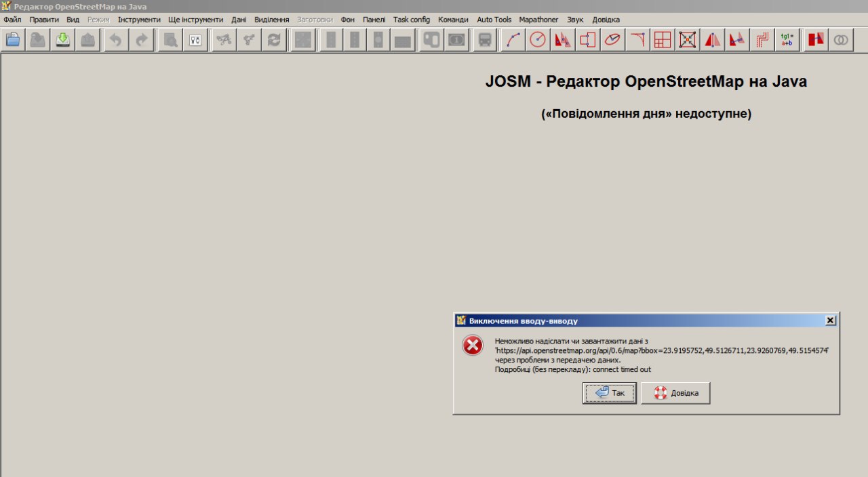The width and height of the screenshot is (868, 477).
Task: Open Preferences with the sliders icon
Action: 195,40
